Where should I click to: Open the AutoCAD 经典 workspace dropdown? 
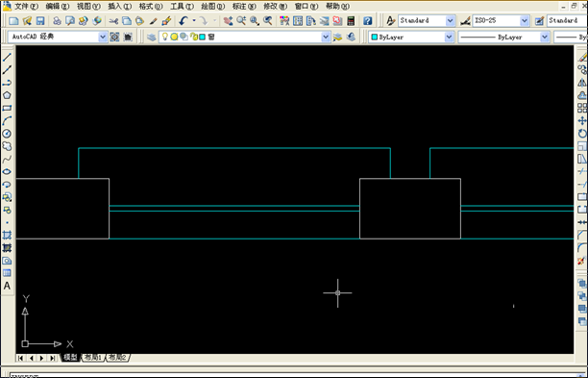103,37
